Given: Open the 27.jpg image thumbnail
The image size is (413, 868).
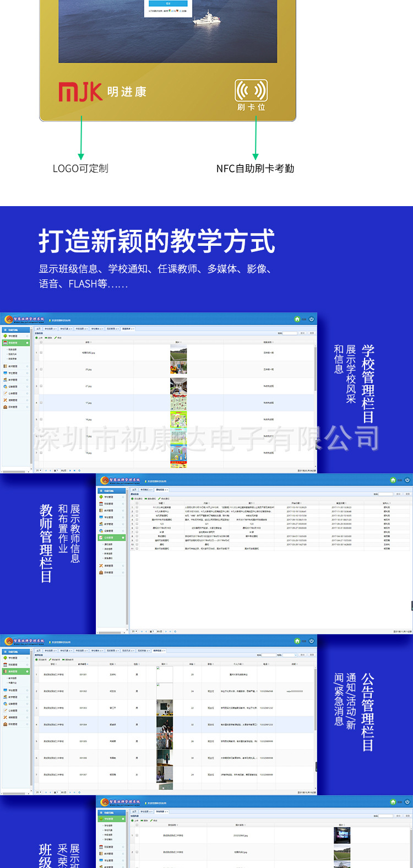Looking at the screenshot, I should tap(178, 386).
